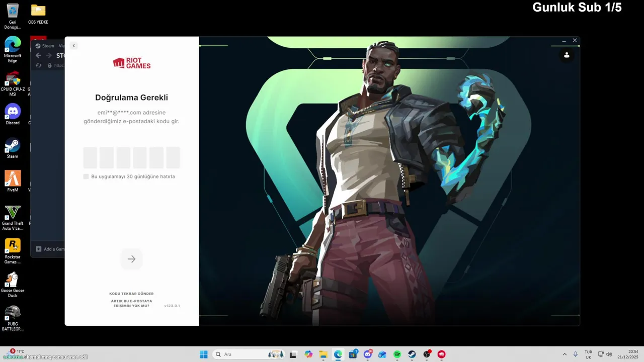Select the FiveM desktop shortcut

(x=13, y=182)
